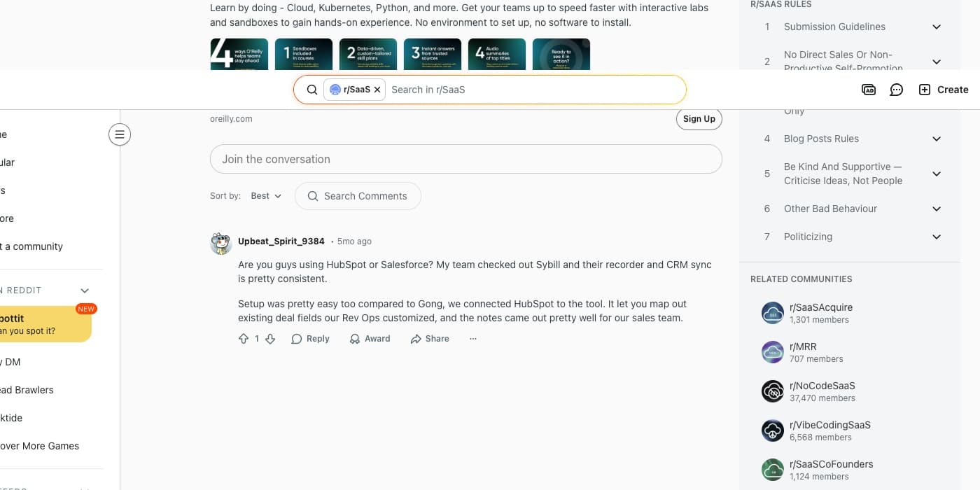This screenshot has height=490, width=980.
Task: Expand rule 6 Other Bad Behaviour
Action: (937, 209)
